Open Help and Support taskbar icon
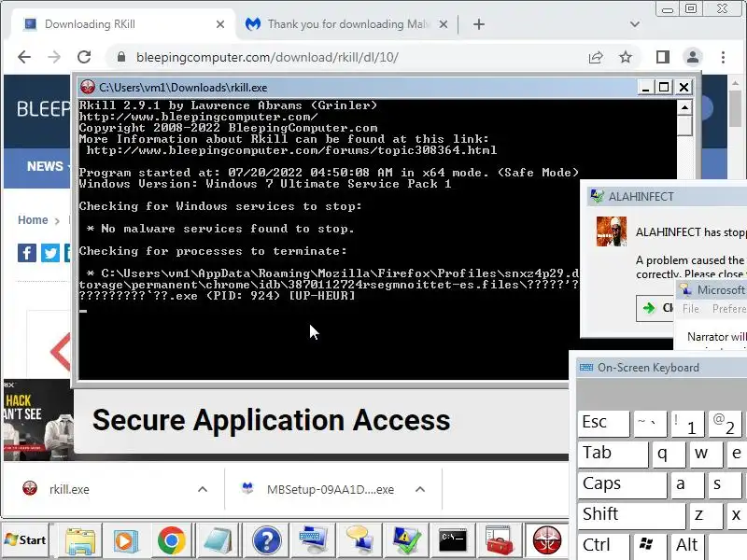Screen dimensions: 747x560 coord(266,540)
